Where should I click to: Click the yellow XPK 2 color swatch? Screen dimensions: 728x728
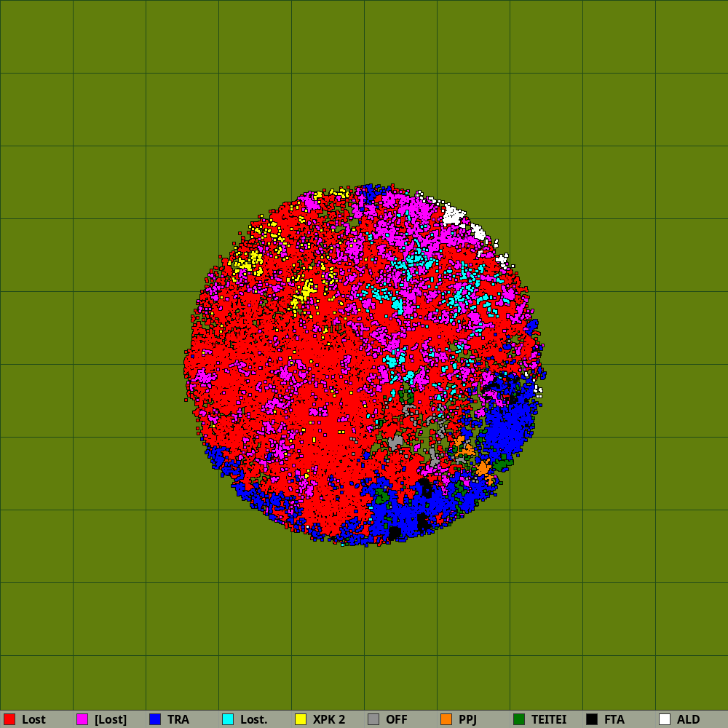(x=301, y=719)
